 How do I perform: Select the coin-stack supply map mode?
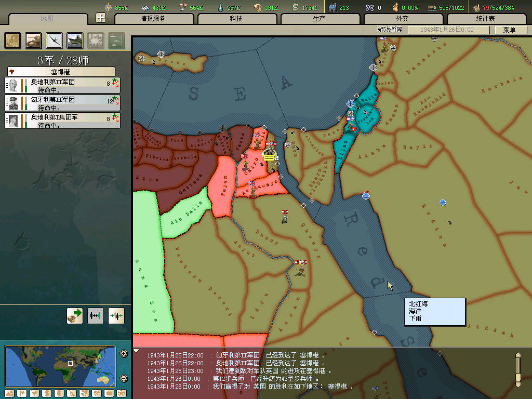59,393
